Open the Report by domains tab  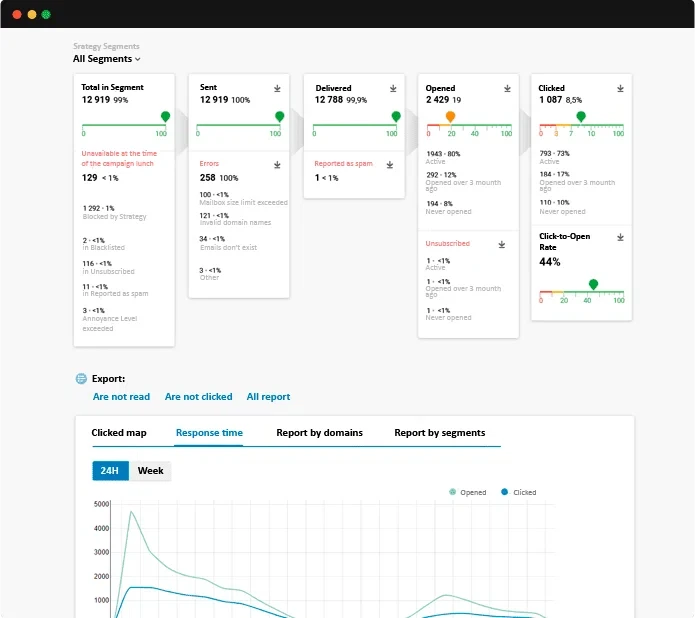(x=319, y=433)
